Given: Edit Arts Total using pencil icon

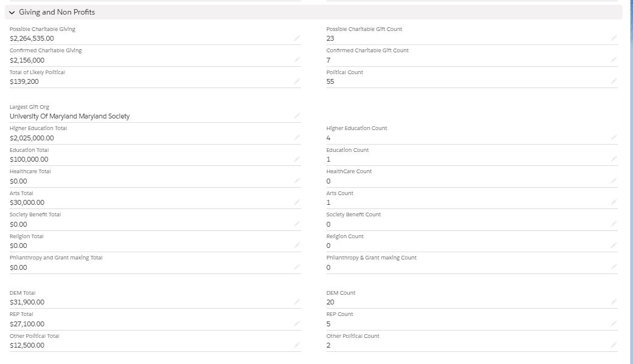Looking at the screenshot, I should point(297,202).
